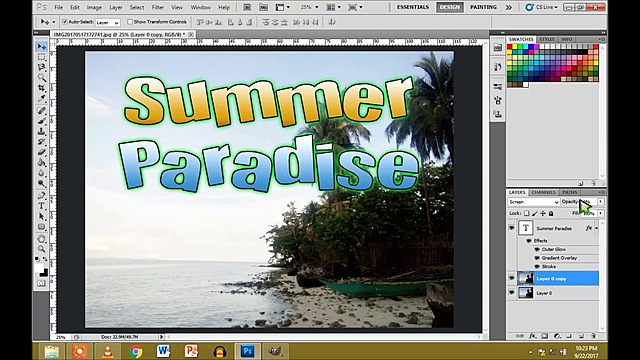This screenshot has height=360, width=640.
Task: Click Create new layer icon
Action: [x=581, y=336]
